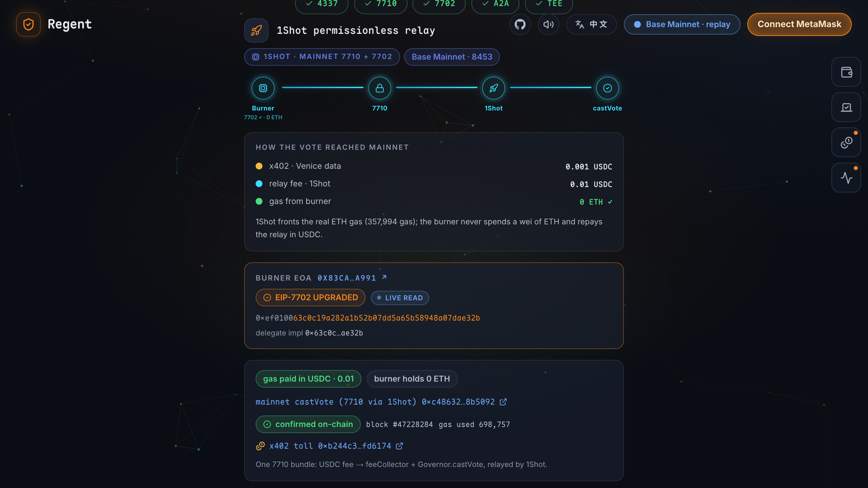Open the wallet panel icon

(846, 72)
